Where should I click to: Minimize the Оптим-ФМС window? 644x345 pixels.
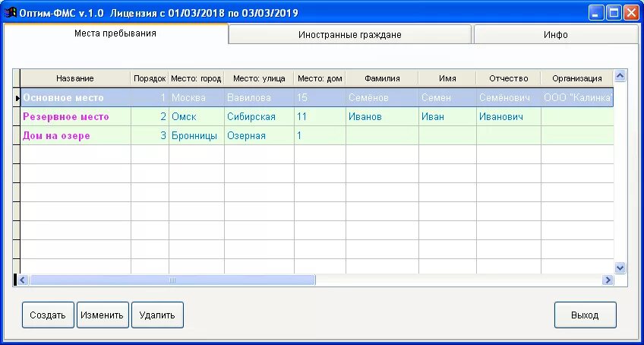pos(596,13)
